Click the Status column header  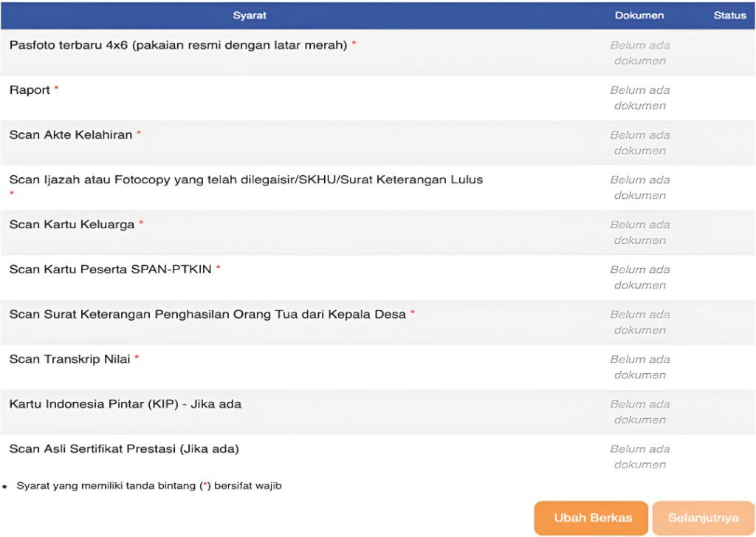tap(729, 16)
